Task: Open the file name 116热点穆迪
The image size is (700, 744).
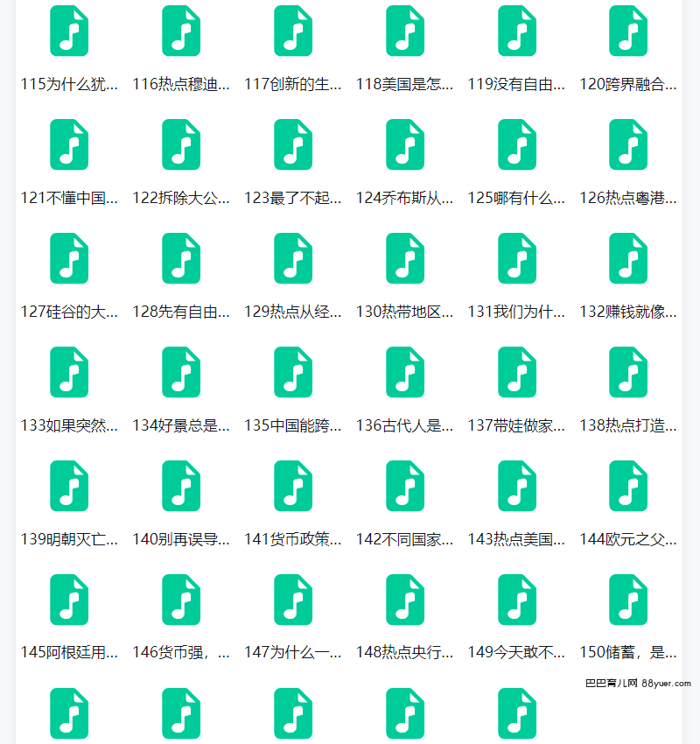Action: 181,85
